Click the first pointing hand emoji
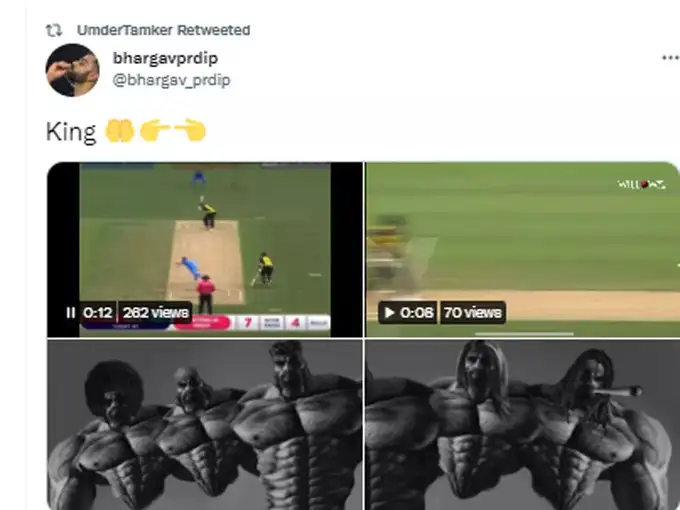The image size is (680, 510). [154, 131]
